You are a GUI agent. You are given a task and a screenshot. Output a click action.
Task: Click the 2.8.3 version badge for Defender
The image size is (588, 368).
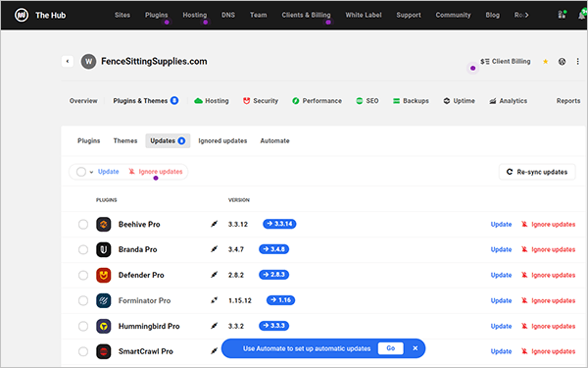pyautogui.click(x=273, y=275)
